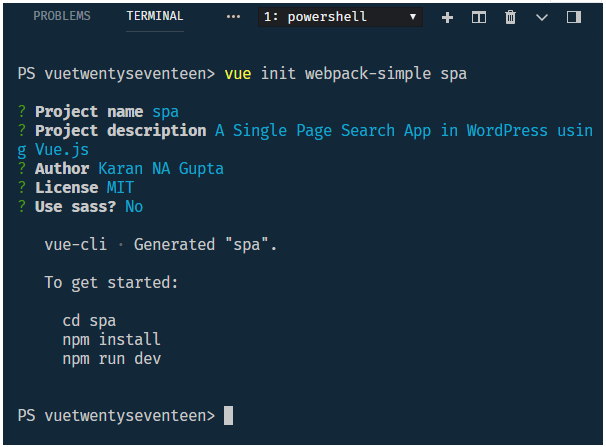
Task: Select the TERMINAL tab
Action: (x=154, y=16)
